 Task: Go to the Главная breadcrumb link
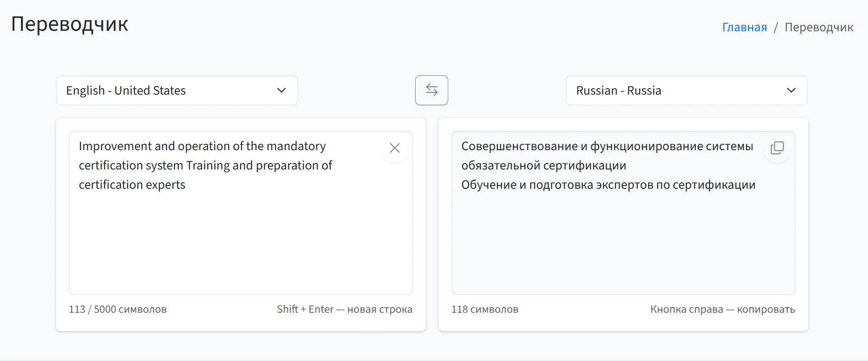click(744, 27)
